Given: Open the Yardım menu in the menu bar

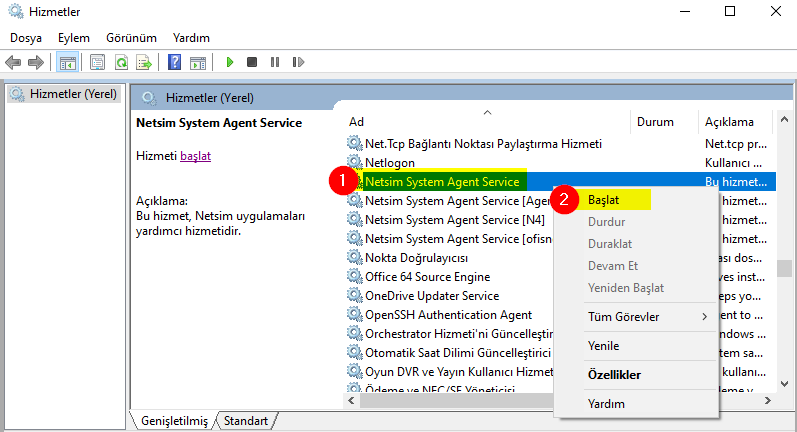Looking at the screenshot, I should (191, 38).
